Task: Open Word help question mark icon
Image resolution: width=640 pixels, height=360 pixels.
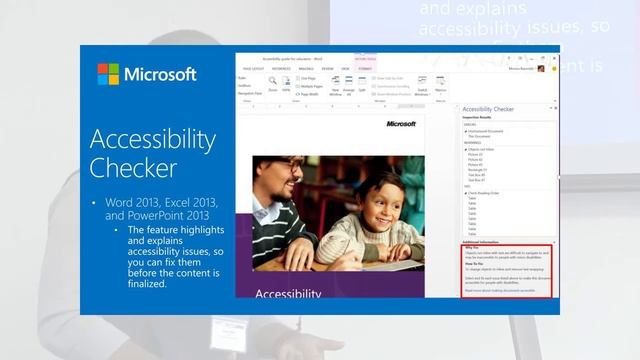Action: click(509, 58)
